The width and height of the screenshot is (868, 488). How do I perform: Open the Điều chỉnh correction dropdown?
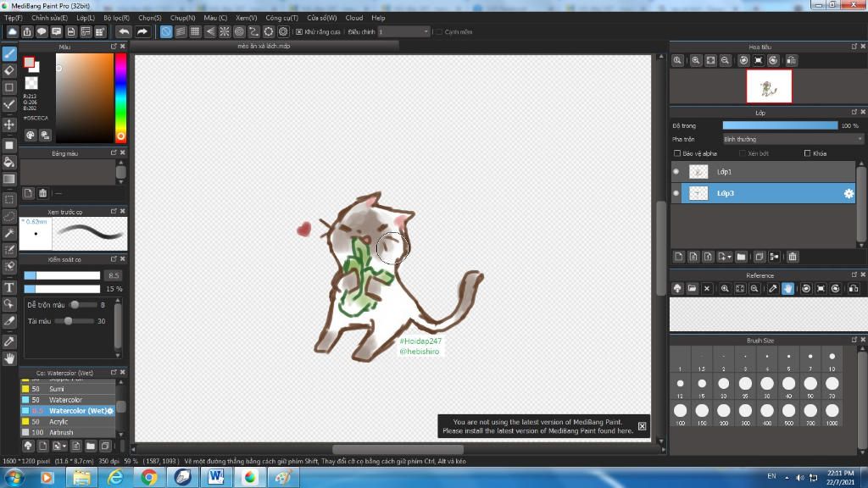pos(403,31)
